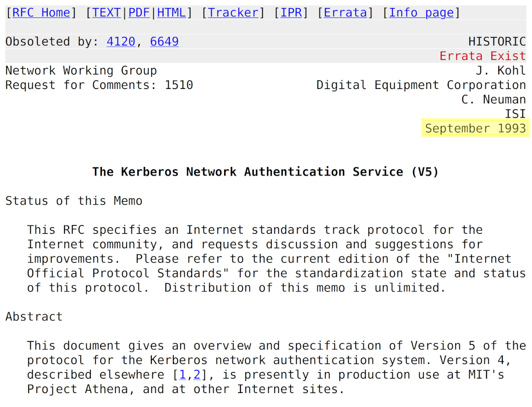Open the Tracker link in the header
Image resolution: width=532 pixels, height=407 pixels.
point(232,12)
